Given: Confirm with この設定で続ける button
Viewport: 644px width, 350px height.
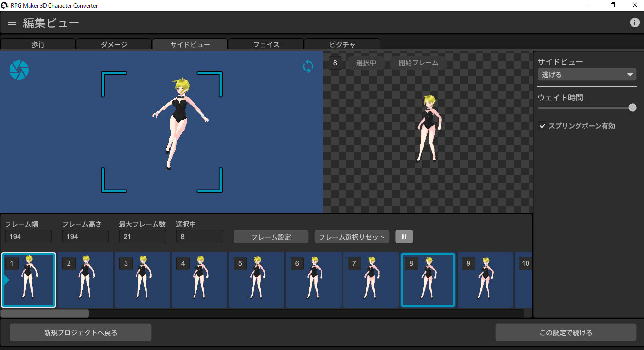Looking at the screenshot, I should [x=566, y=332].
